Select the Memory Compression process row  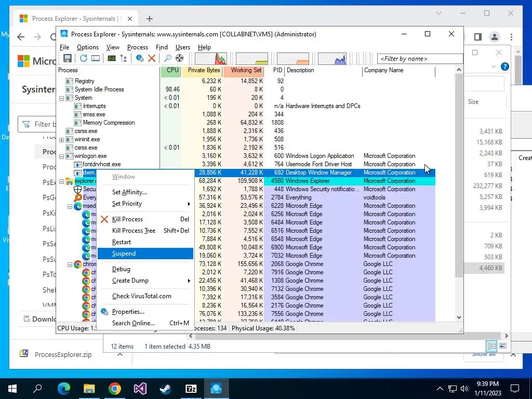246,123
